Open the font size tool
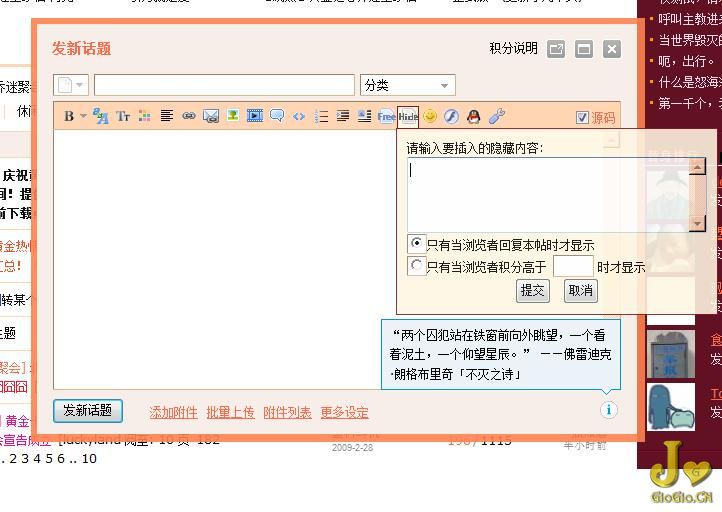 point(123,117)
